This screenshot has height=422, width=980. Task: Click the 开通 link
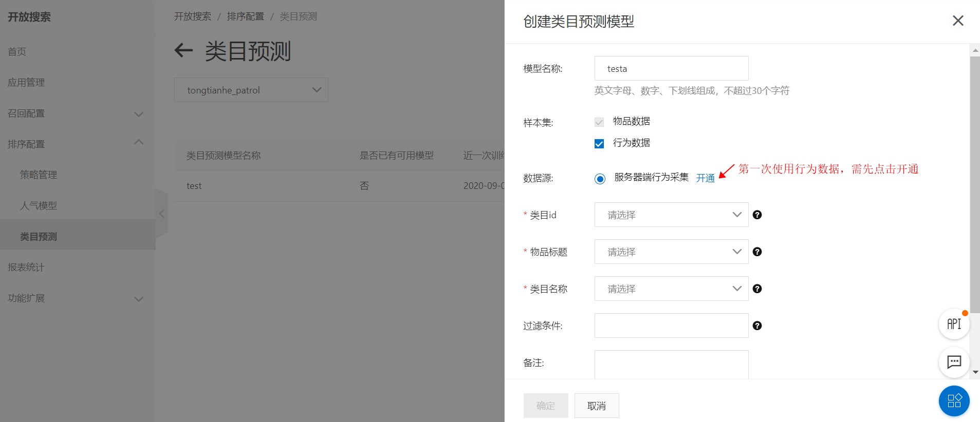[x=705, y=178]
